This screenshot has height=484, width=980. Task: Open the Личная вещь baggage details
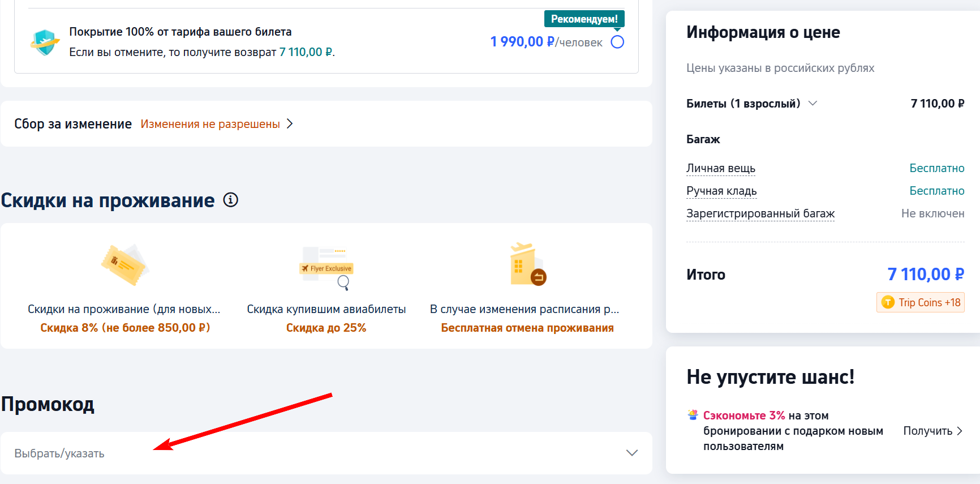tap(720, 168)
